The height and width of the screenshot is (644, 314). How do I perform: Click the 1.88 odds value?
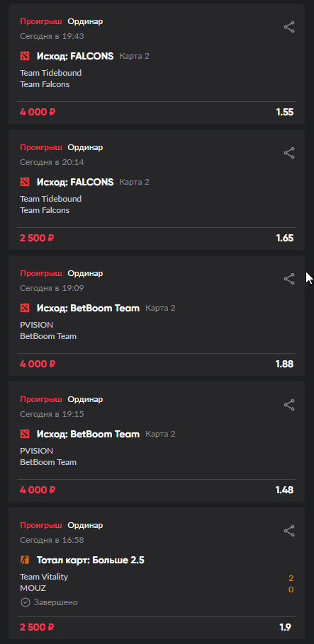pos(285,364)
